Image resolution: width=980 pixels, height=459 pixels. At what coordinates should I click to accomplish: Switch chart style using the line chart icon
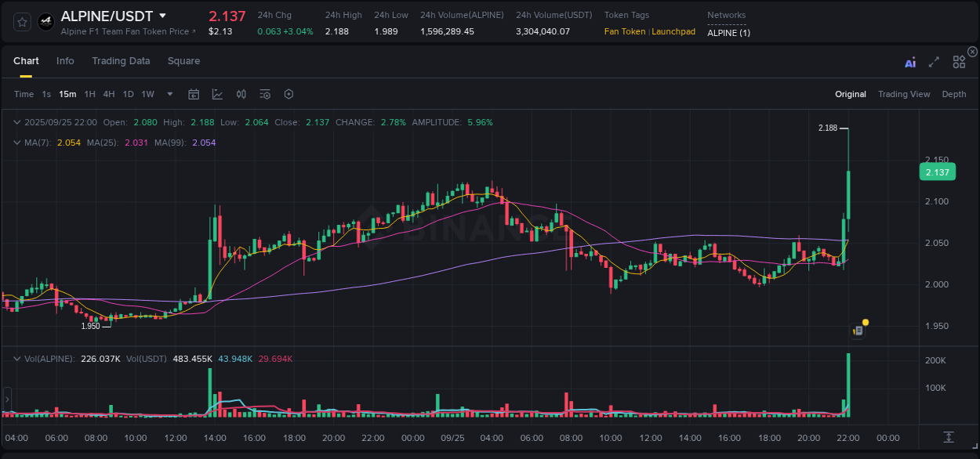pyautogui.click(x=217, y=94)
